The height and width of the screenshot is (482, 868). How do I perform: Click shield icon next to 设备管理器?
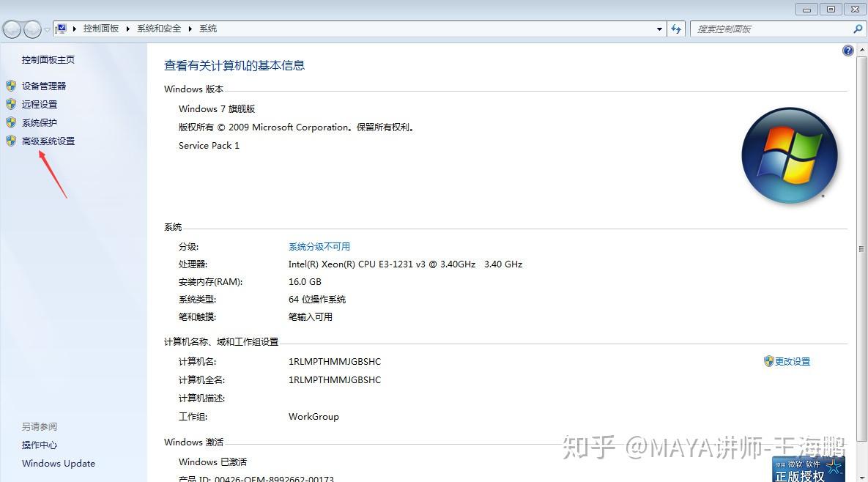(11, 86)
